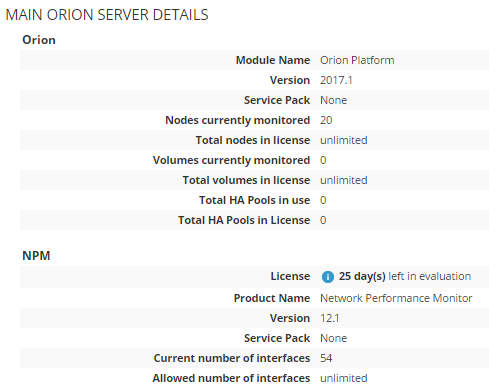
Task: Select the Orion version value '2017.1'
Action: [336, 80]
